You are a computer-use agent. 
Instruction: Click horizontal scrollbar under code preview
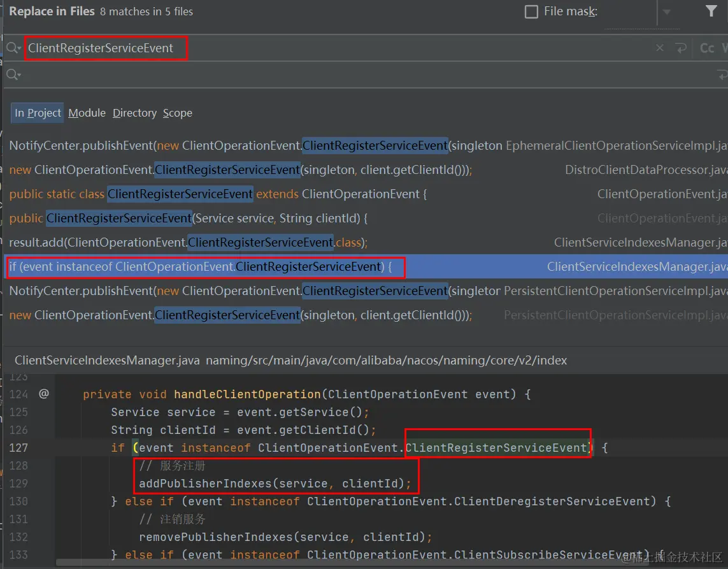pos(353,563)
